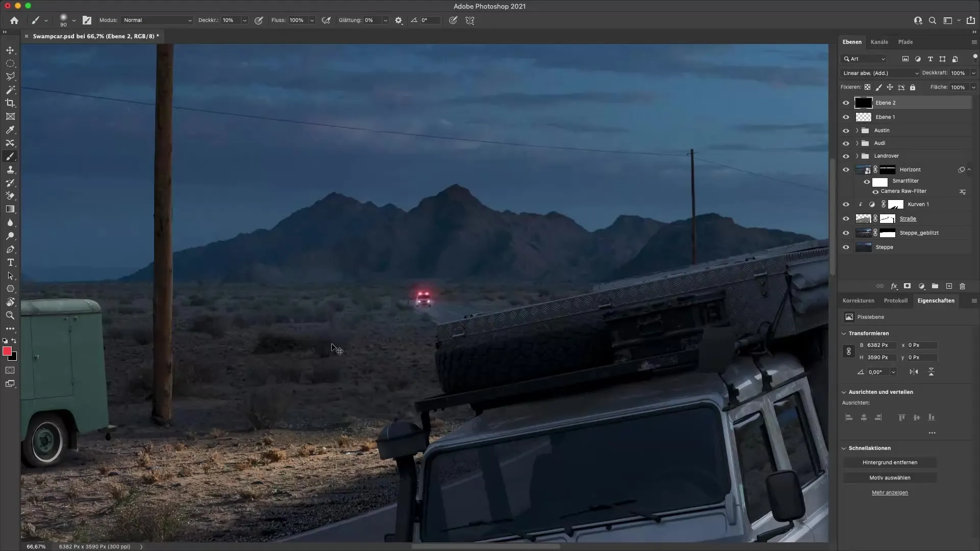The image size is (980, 551).
Task: Select the Move tool
Action: pos(10,50)
